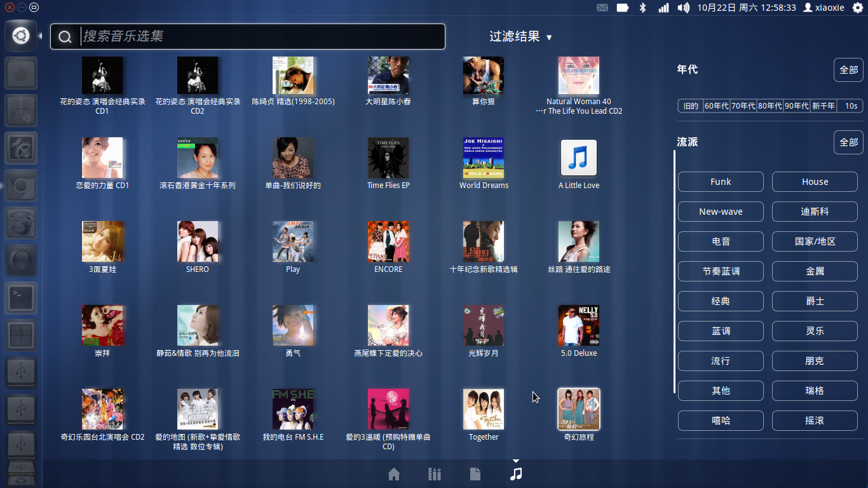Toggle the 迪斯科 genre filter

pyautogui.click(x=815, y=212)
